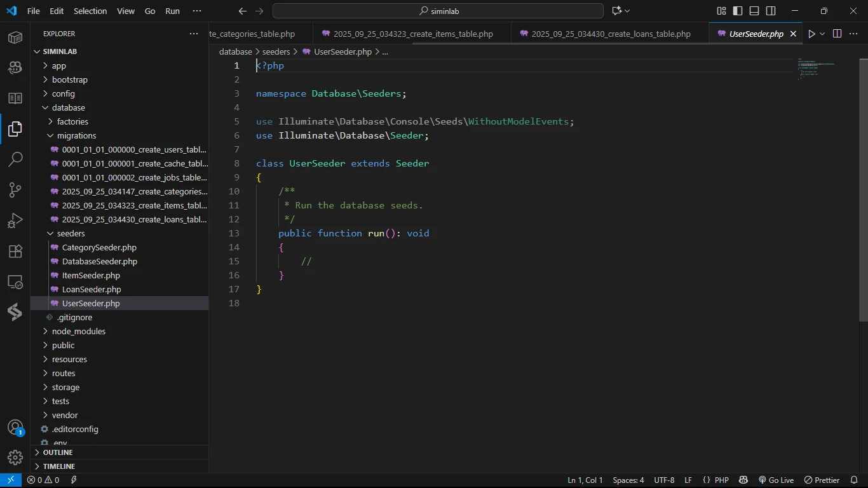
Task: Click Go Live in status bar
Action: 776,480
